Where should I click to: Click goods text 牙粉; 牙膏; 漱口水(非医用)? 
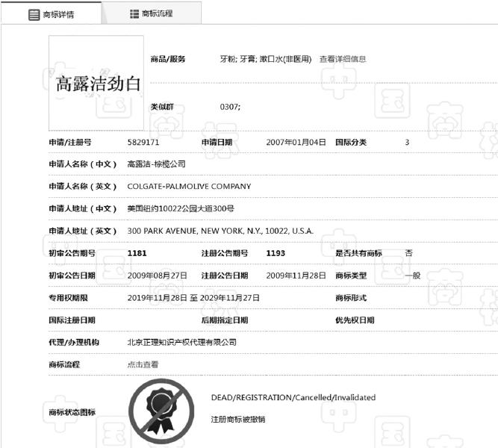click(266, 59)
